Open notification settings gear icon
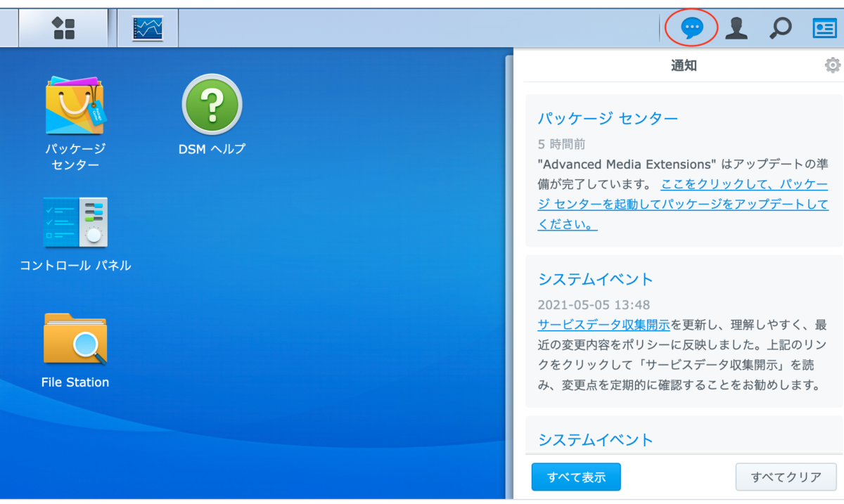The height and width of the screenshot is (504, 844). [833, 65]
